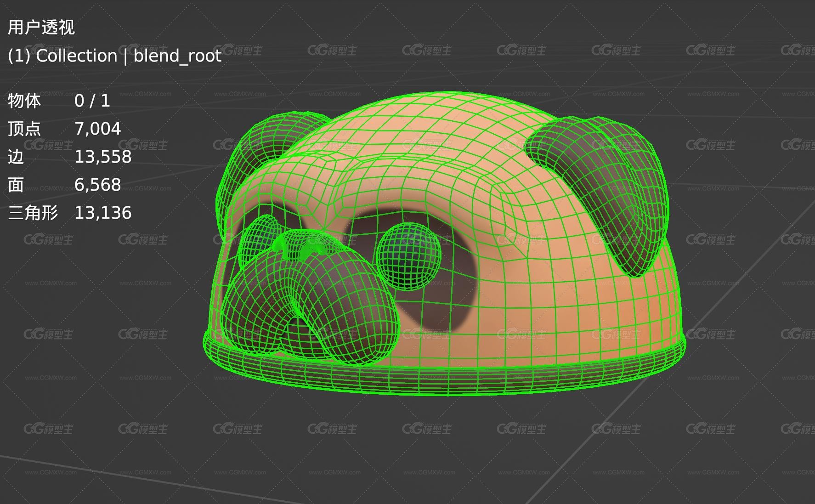The height and width of the screenshot is (504, 815).
Task: Click the '物体' statistics label
Action: (x=24, y=101)
